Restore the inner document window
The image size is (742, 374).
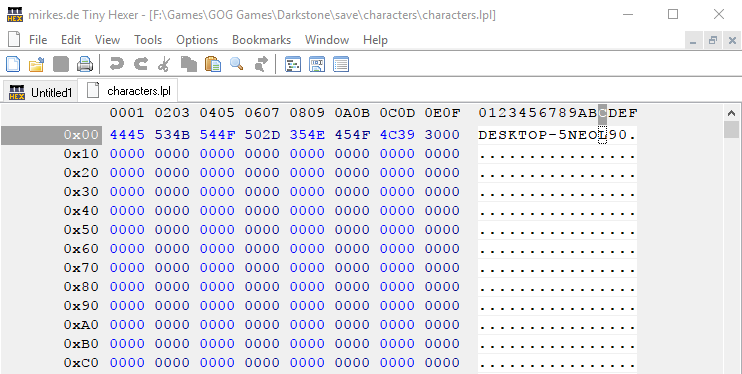(713, 41)
